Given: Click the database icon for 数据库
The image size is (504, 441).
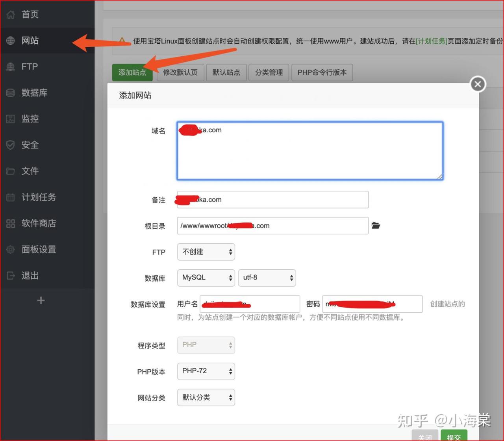Looking at the screenshot, I should [x=11, y=93].
